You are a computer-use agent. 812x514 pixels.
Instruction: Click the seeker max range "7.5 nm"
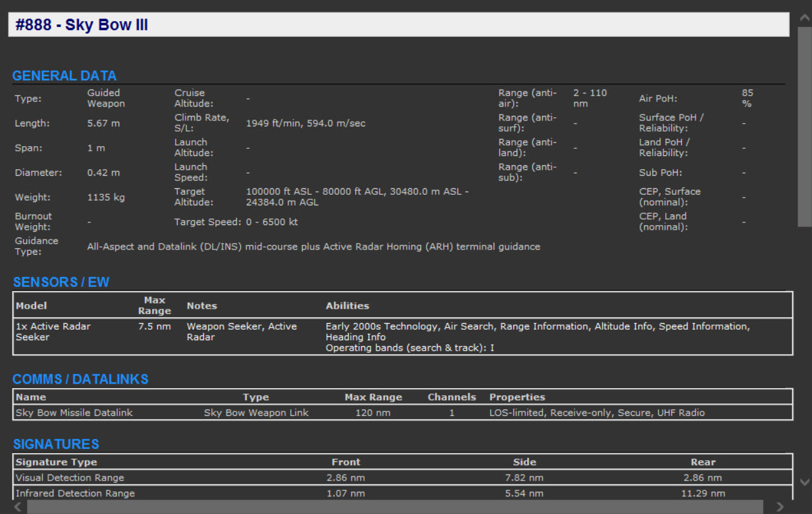tap(155, 326)
